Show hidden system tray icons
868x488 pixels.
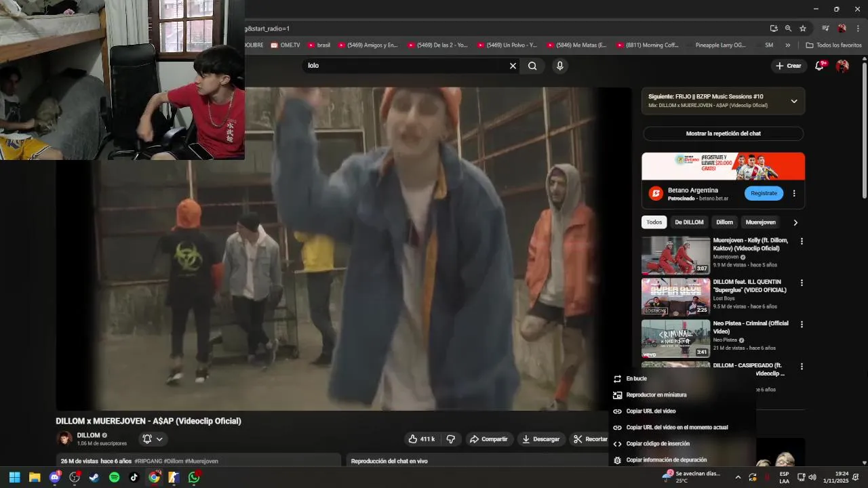point(738,477)
